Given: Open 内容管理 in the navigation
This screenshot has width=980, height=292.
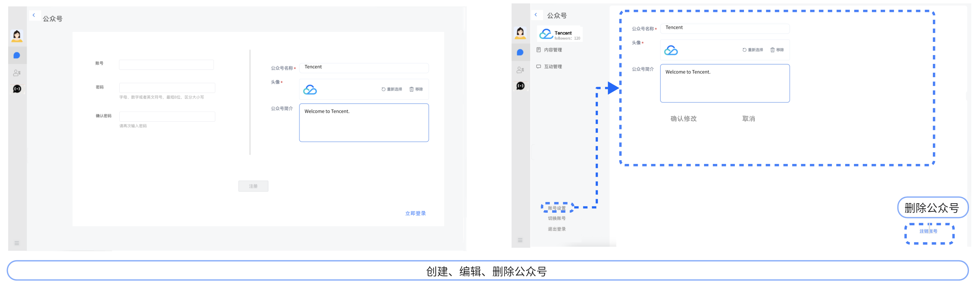Looking at the screenshot, I should point(549,50).
